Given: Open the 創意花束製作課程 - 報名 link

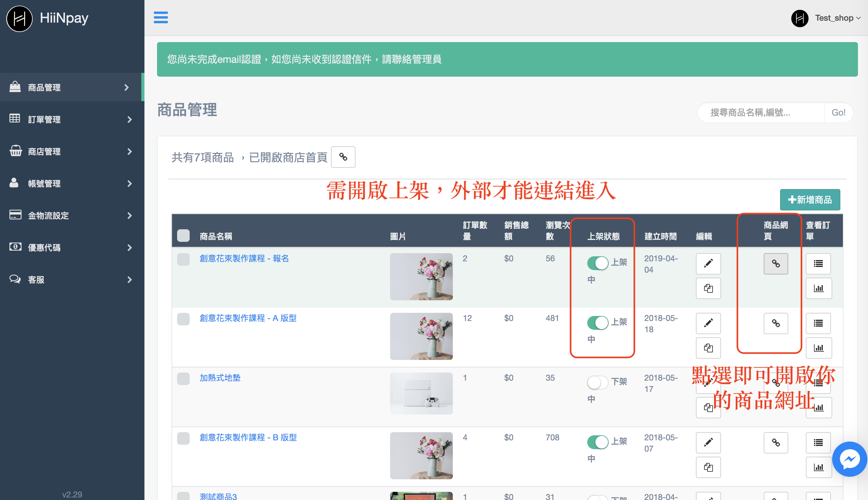Looking at the screenshot, I should pyautogui.click(x=244, y=258).
